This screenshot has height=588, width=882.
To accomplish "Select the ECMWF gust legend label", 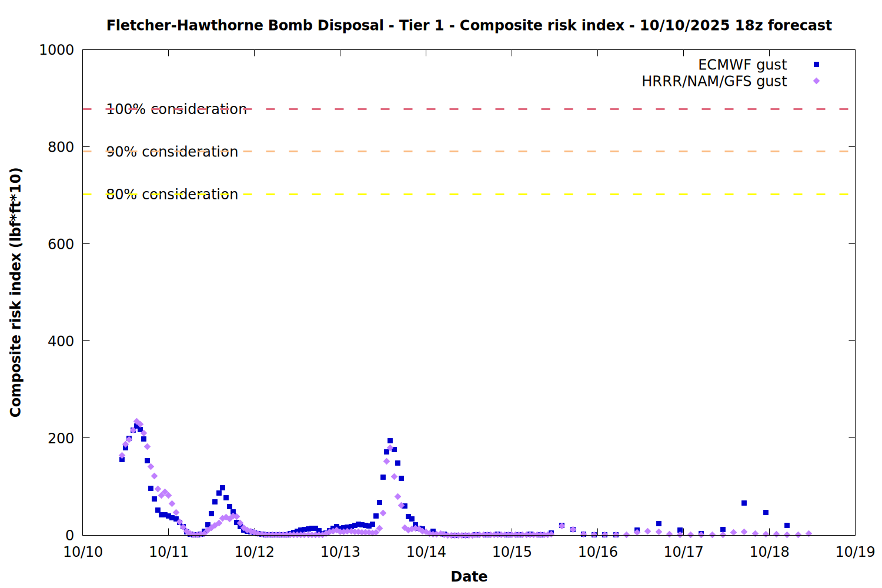I will click(x=742, y=65).
